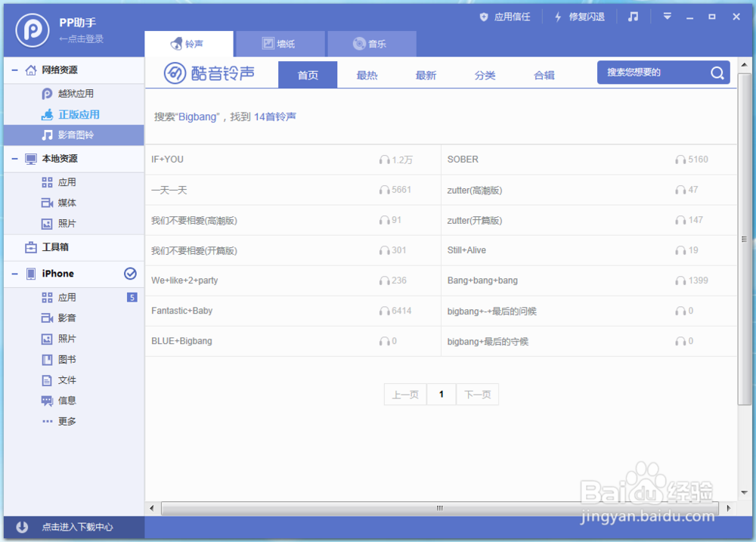Screen dimensions: 756x542
Task: Open the music note icon in title bar
Action: pyautogui.click(x=633, y=17)
